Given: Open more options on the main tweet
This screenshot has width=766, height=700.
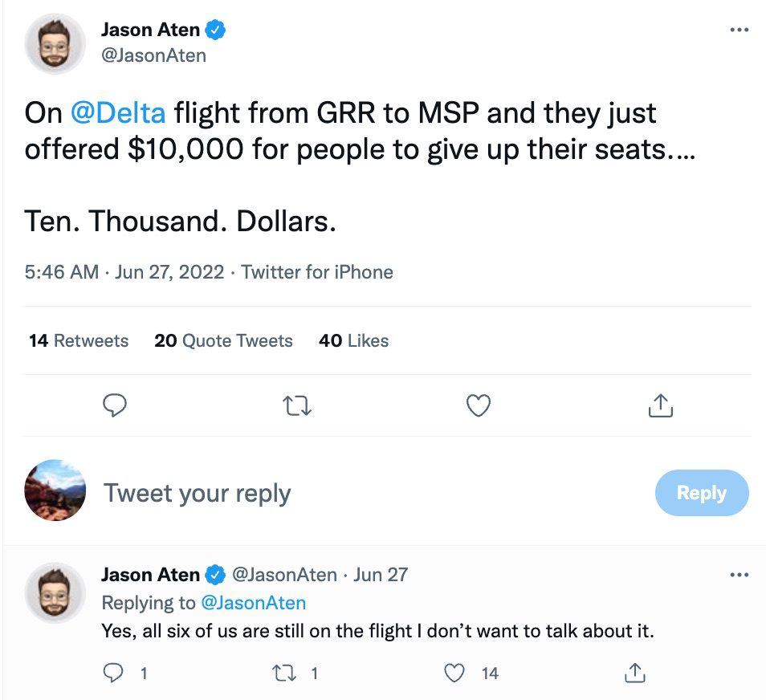Looking at the screenshot, I should (739, 29).
